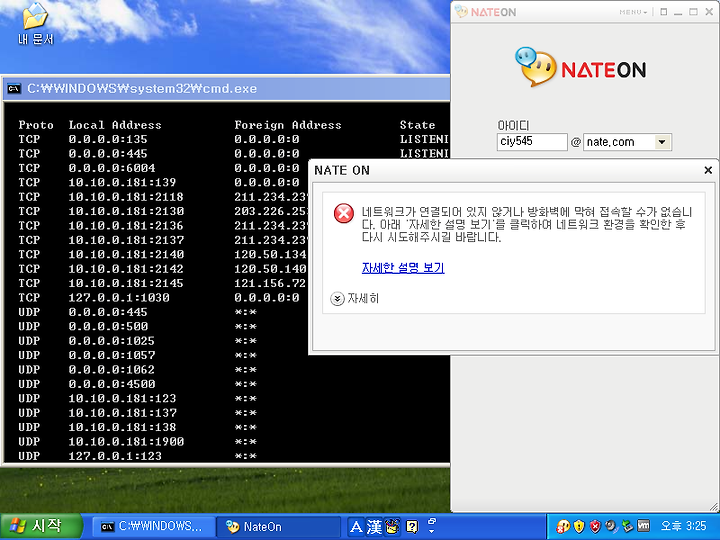Click the NateOn ID field containing ciy545
720x540 pixels.
532,141
